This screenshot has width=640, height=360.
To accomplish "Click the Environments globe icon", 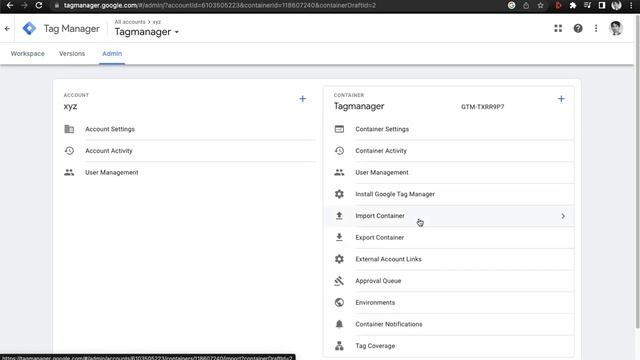I will 339,302.
